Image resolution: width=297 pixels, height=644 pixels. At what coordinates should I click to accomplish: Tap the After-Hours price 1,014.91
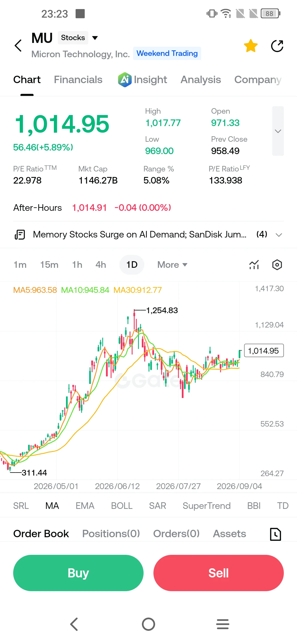[x=89, y=208]
